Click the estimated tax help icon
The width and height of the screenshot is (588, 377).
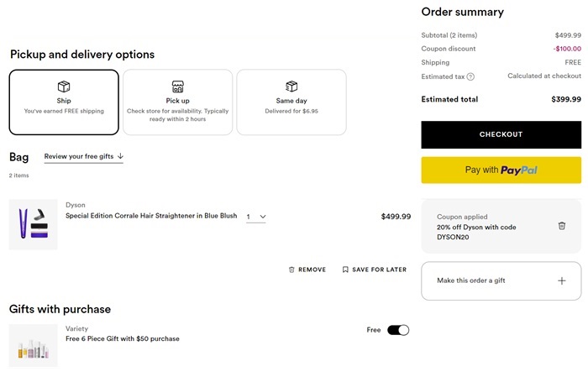click(470, 76)
